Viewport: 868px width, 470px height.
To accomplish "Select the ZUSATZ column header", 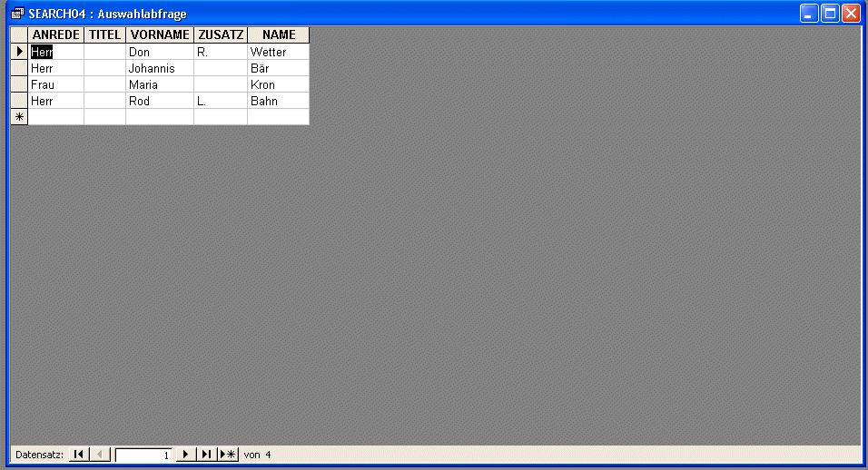I will click(x=221, y=34).
